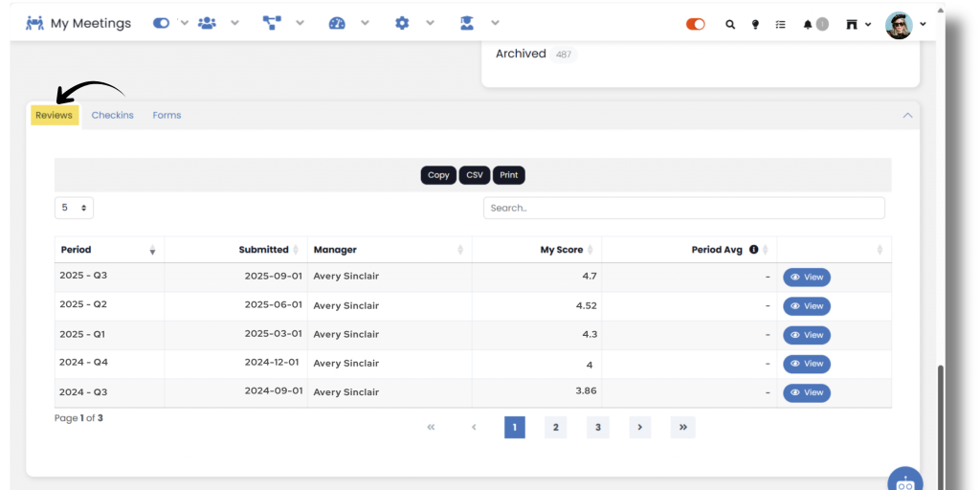
Task: Open the settings gear icon
Action: pos(402,23)
